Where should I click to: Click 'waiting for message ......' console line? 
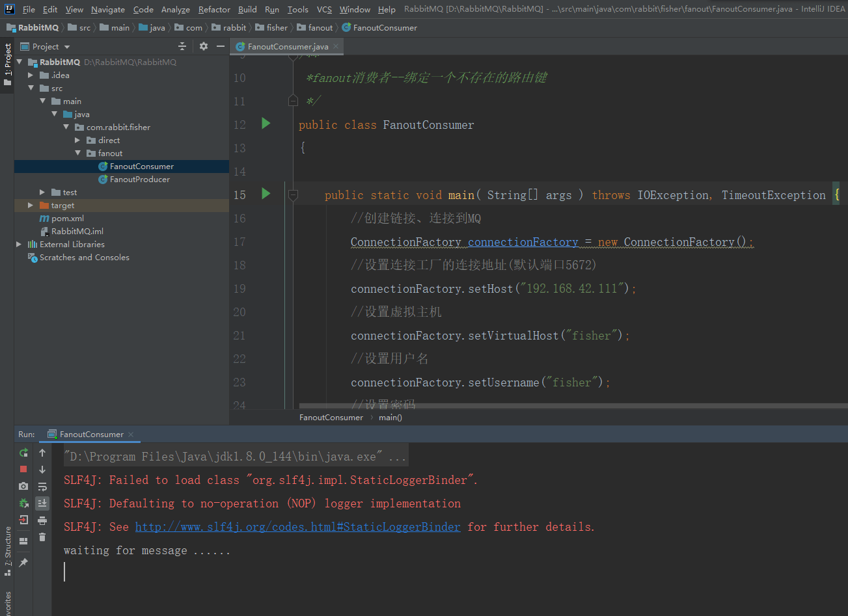147,550
